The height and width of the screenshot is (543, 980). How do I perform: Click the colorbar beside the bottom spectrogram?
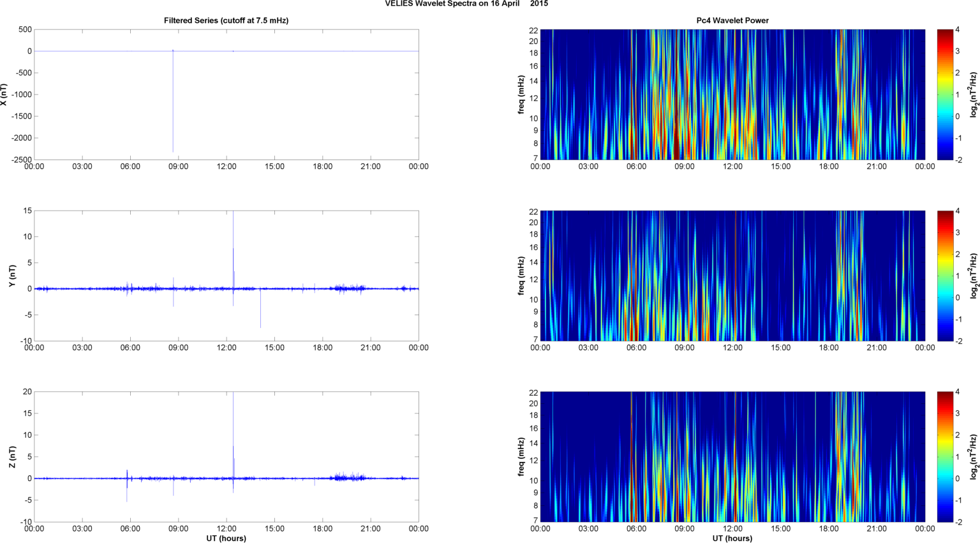pos(945,457)
